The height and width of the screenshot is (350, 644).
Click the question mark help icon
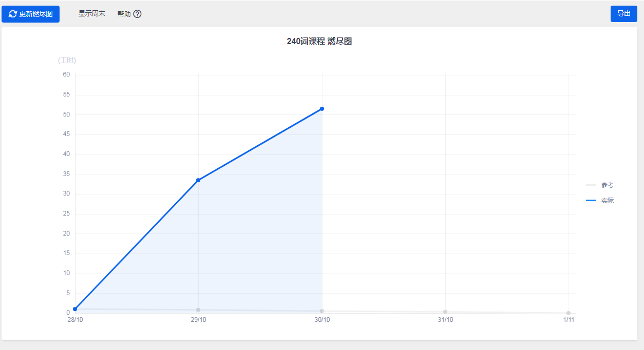pos(137,14)
